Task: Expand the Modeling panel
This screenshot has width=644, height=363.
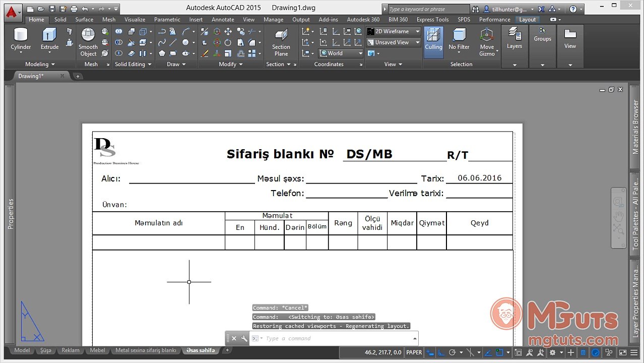Action: [40, 64]
